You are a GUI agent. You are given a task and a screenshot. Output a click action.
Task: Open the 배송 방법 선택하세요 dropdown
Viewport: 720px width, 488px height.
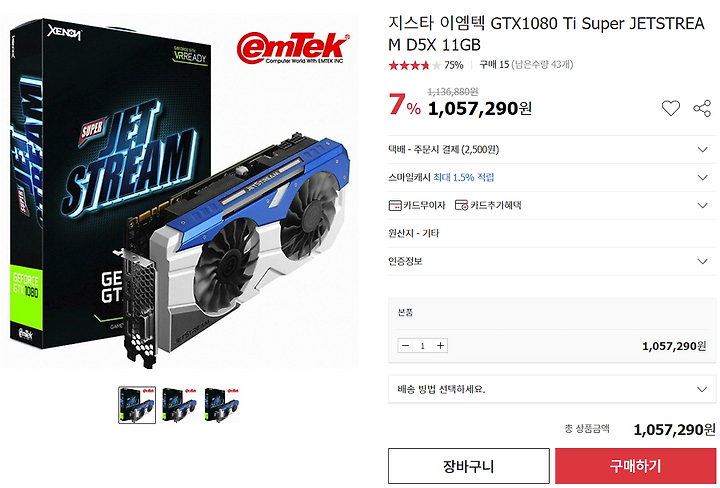pyautogui.click(x=552, y=389)
